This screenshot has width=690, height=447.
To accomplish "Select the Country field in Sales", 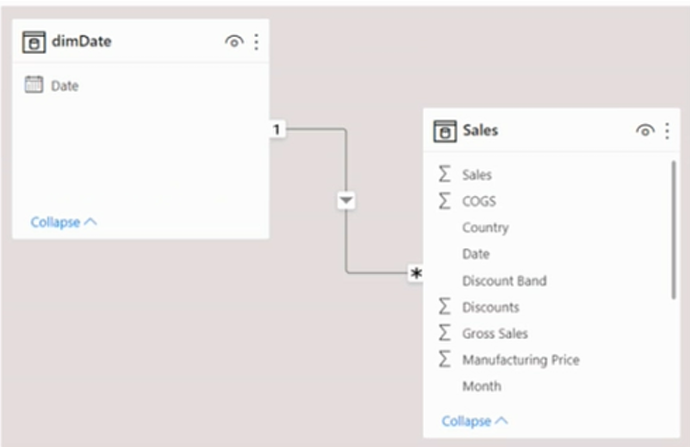I will (x=485, y=228).
